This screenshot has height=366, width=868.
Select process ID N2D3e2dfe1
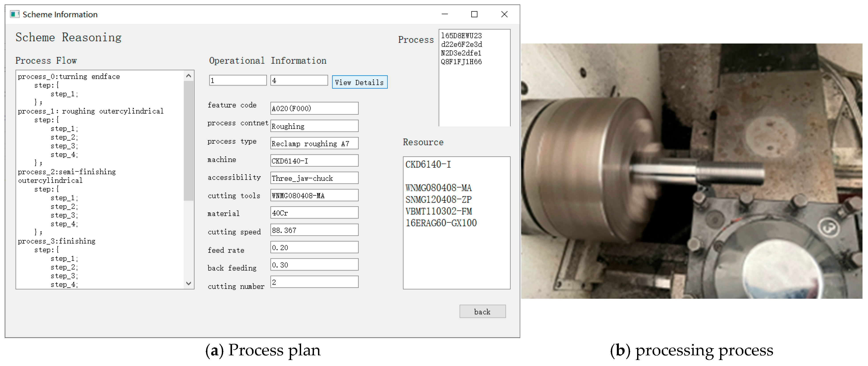(x=461, y=53)
